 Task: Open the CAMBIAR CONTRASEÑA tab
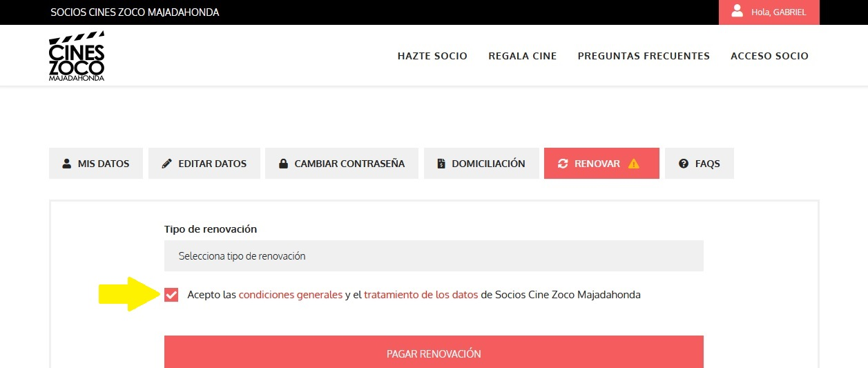pos(342,164)
